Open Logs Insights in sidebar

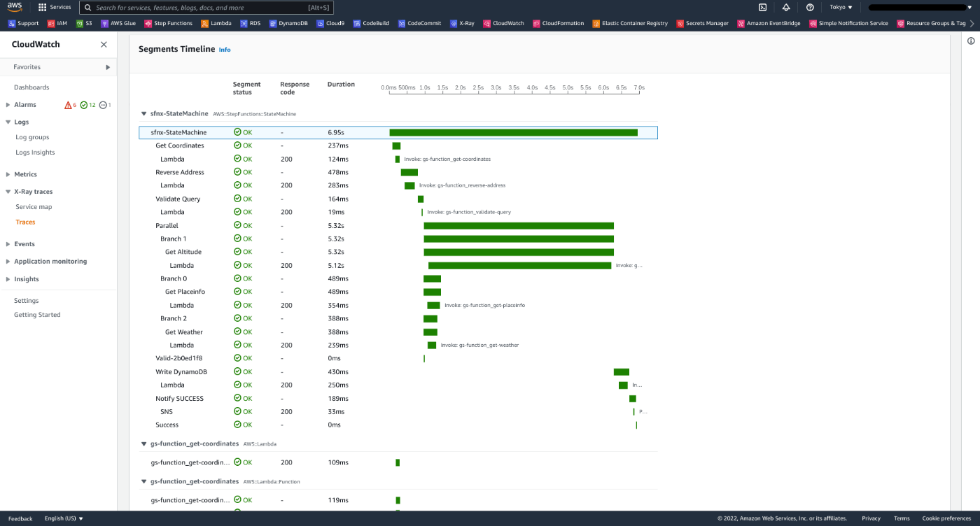(x=35, y=152)
